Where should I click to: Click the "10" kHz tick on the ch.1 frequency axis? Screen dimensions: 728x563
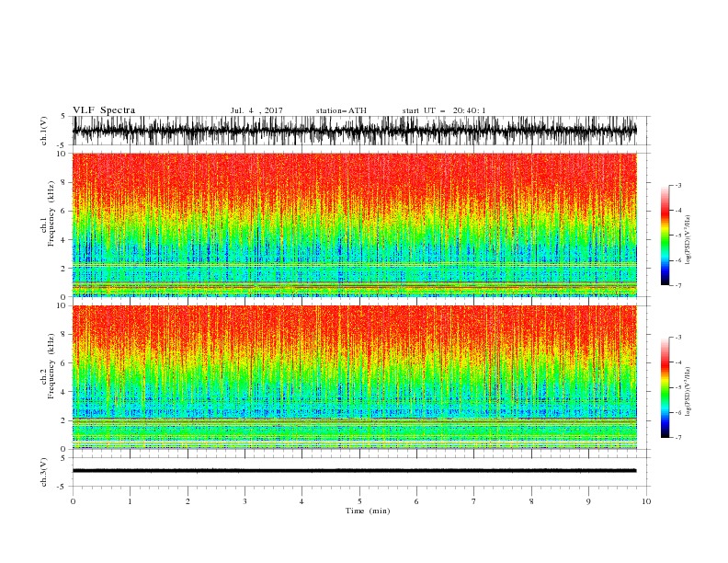[x=62, y=154]
